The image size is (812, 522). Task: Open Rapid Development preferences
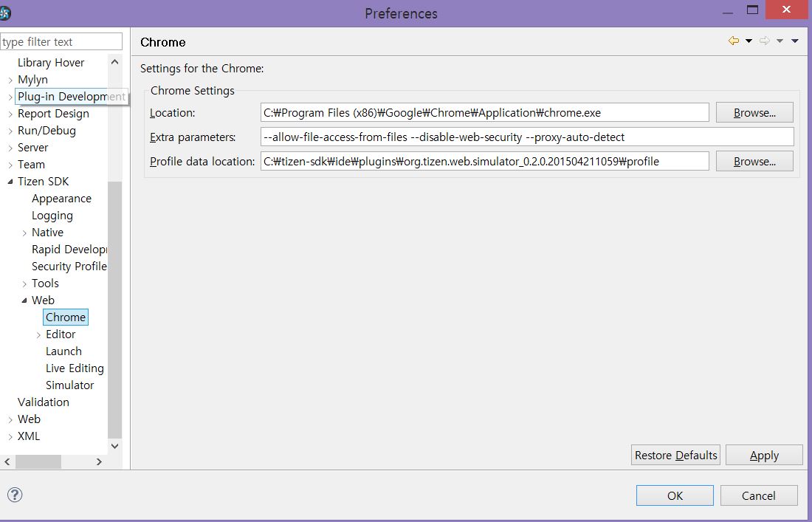click(69, 250)
